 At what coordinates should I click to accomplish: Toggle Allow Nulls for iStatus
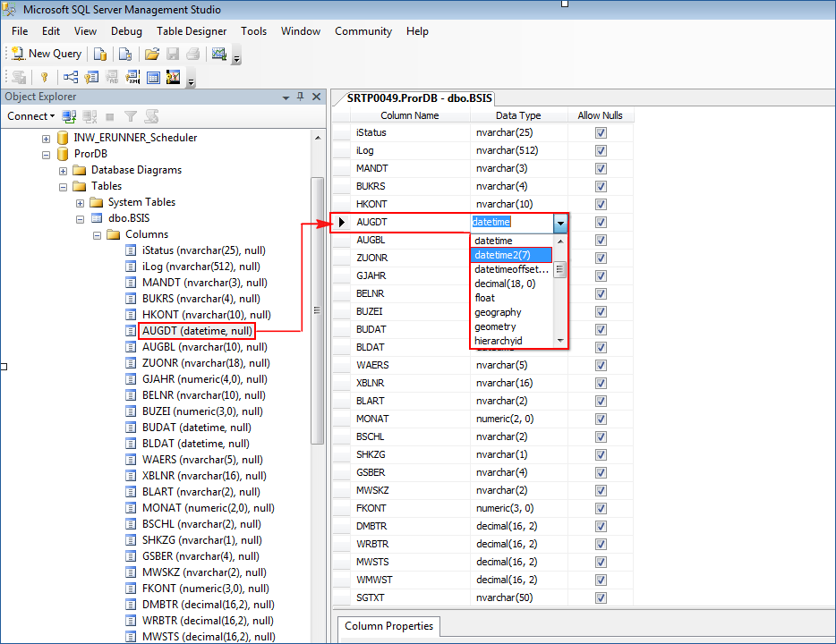(601, 132)
